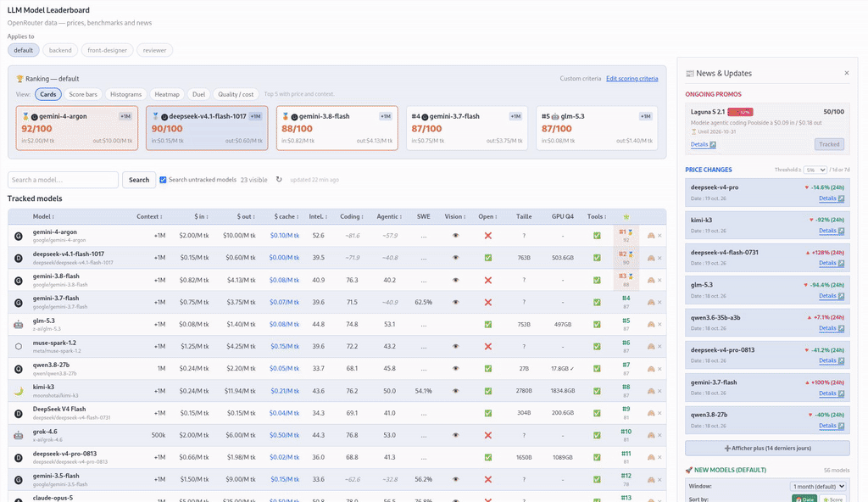Sort table by '$ in' column header
This screenshot has width=868, height=502.
pos(202,216)
